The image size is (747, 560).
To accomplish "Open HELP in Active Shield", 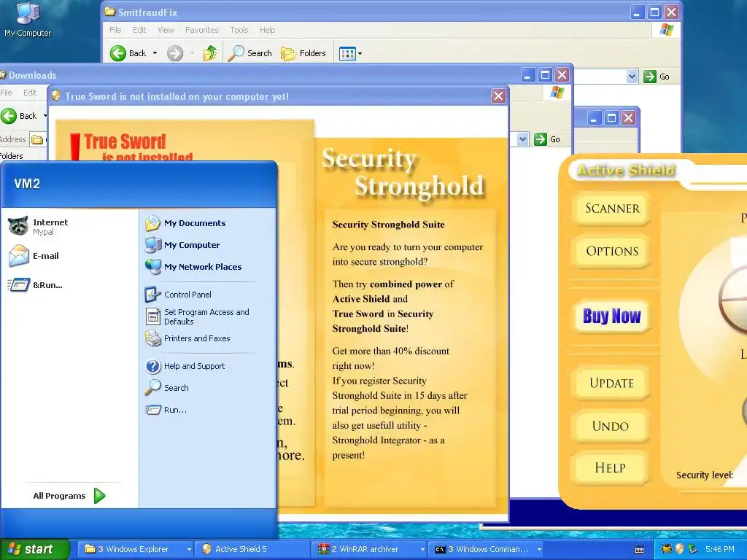I will [611, 467].
